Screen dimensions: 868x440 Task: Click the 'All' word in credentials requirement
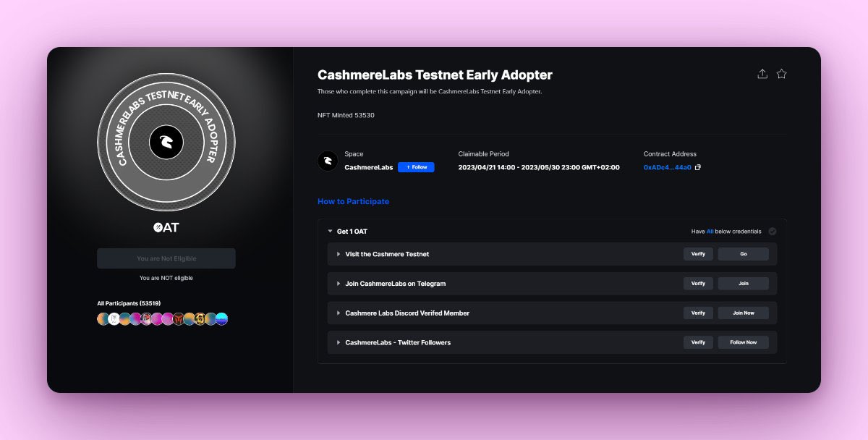click(710, 232)
